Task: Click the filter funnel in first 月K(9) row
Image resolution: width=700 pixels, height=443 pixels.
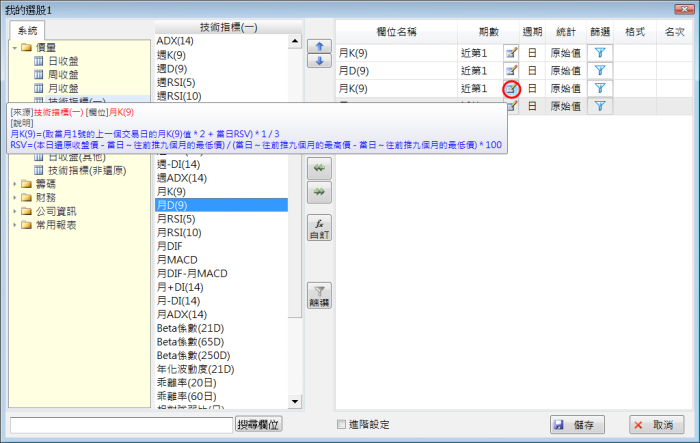Action: tap(598, 52)
